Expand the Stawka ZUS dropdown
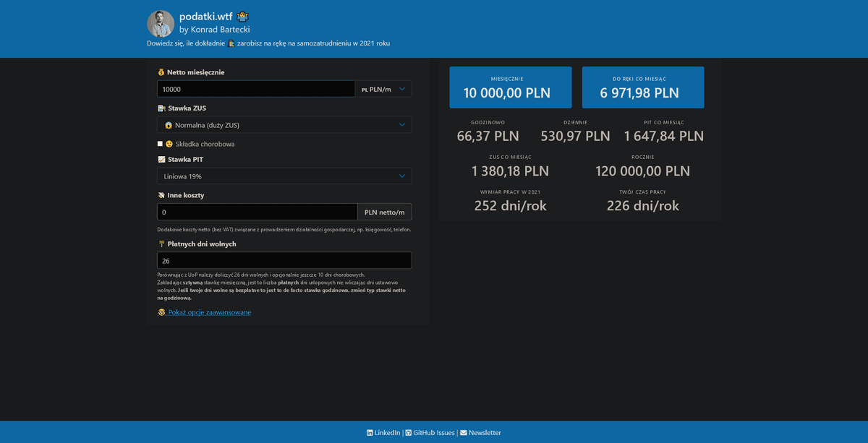The width and height of the screenshot is (868, 443). (284, 125)
